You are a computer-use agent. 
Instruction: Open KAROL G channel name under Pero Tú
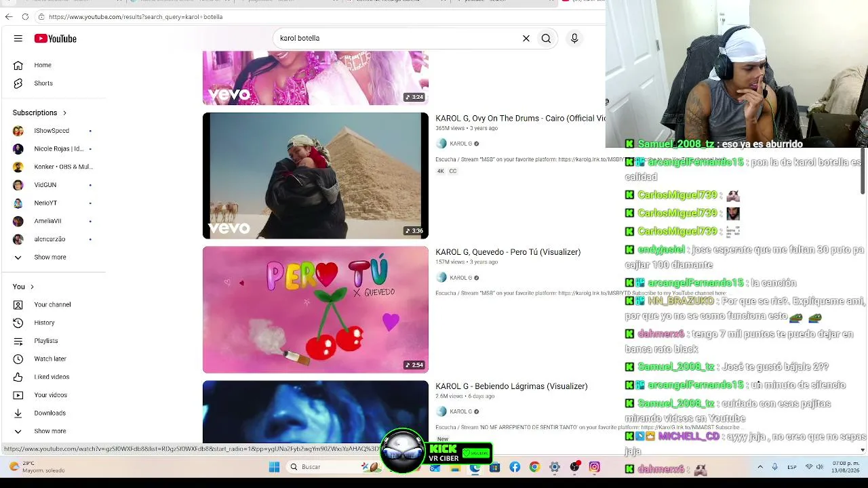pyautogui.click(x=461, y=278)
